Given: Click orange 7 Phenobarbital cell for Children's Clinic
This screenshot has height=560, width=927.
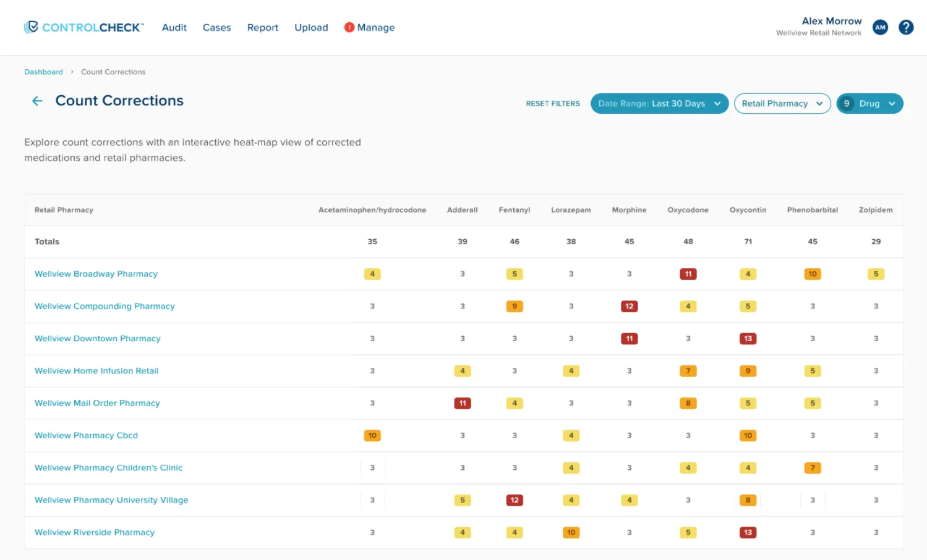Looking at the screenshot, I should point(813,468).
